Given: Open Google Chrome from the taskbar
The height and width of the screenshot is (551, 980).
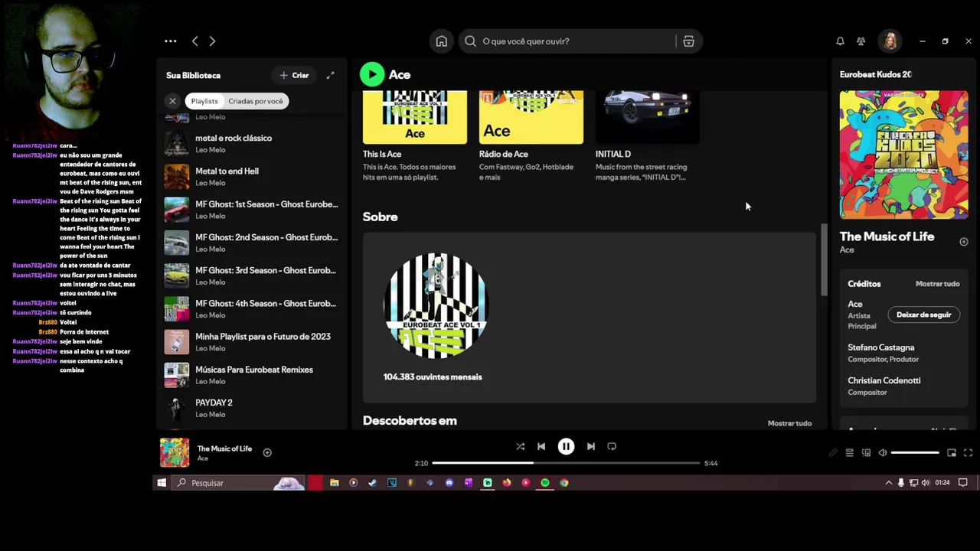Looking at the screenshot, I should [x=564, y=483].
